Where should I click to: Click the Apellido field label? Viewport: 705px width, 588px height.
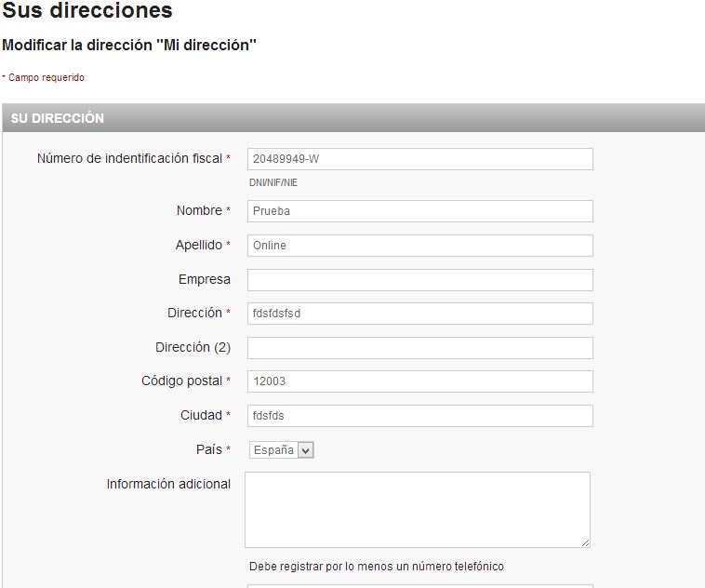tap(198, 245)
